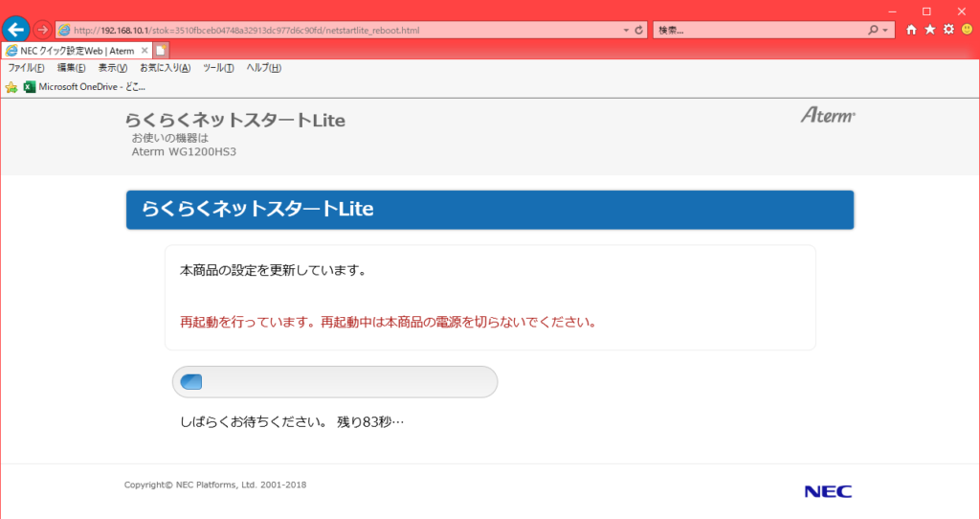This screenshot has width=980, height=519.
Task: Click the refresh icon in address bar
Action: click(638, 30)
